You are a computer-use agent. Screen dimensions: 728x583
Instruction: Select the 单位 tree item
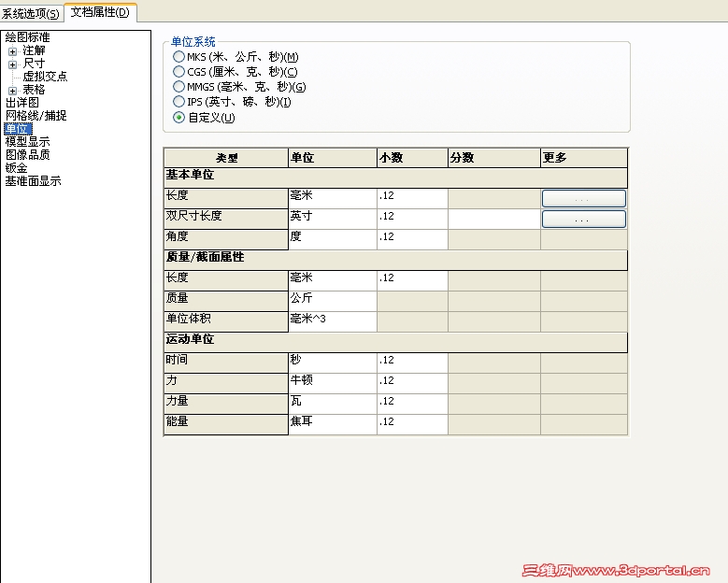tap(18, 129)
